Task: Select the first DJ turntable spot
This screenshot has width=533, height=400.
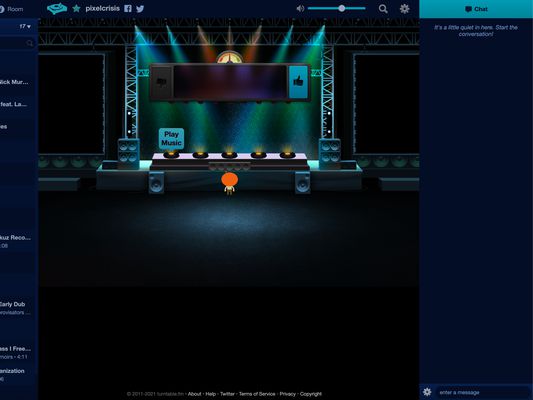Action: [x=171, y=155]
